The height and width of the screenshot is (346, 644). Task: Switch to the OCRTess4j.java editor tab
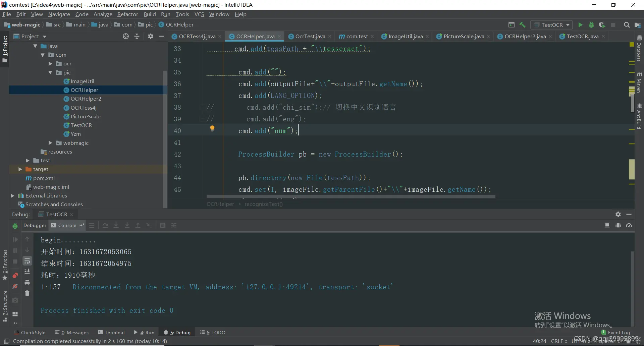click(197, 36)
